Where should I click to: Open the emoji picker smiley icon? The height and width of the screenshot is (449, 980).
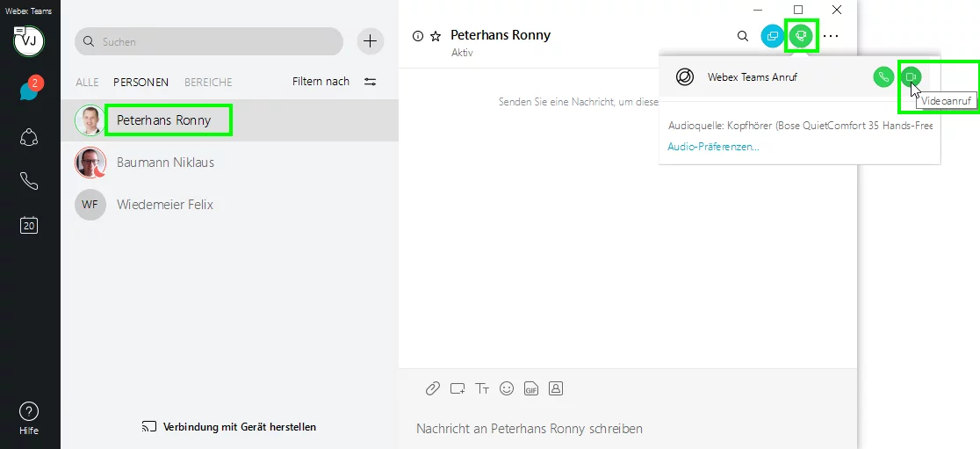(x=506, y=387)
